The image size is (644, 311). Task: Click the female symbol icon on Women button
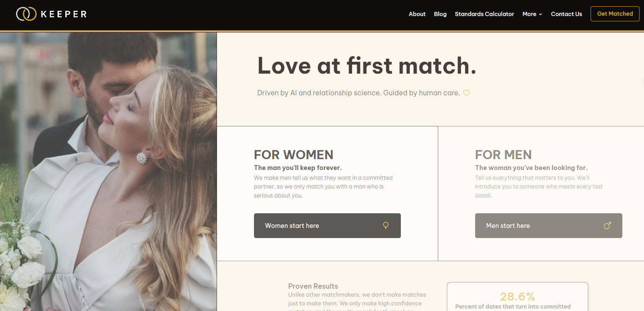pos(385,225)
